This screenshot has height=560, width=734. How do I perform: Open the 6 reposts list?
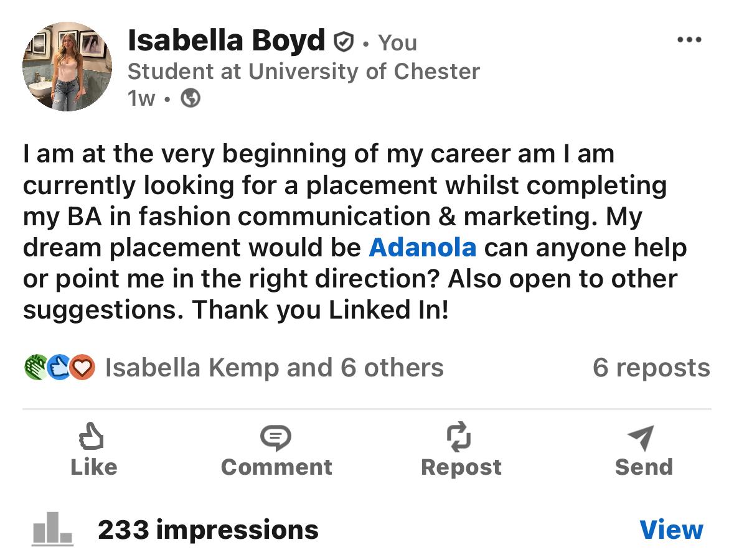651,367
